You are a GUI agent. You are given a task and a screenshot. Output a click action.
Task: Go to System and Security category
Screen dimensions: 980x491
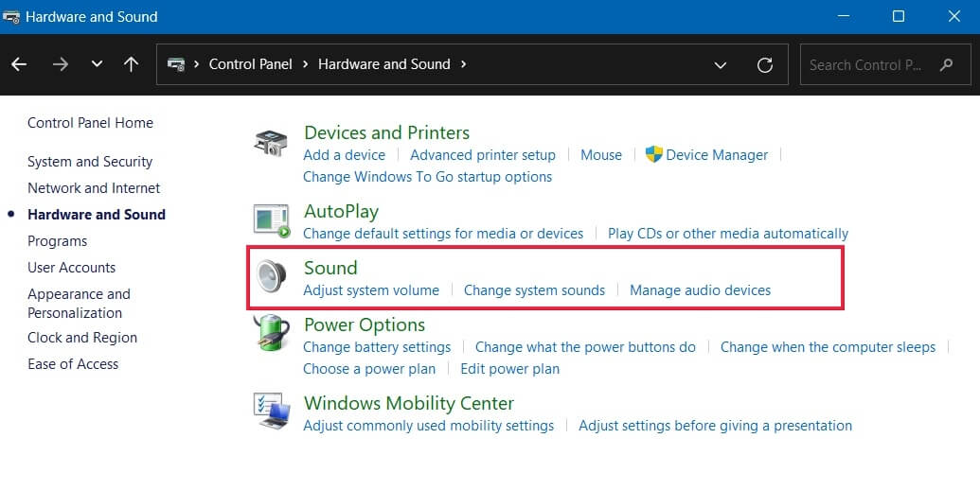(x=90, y=162)
